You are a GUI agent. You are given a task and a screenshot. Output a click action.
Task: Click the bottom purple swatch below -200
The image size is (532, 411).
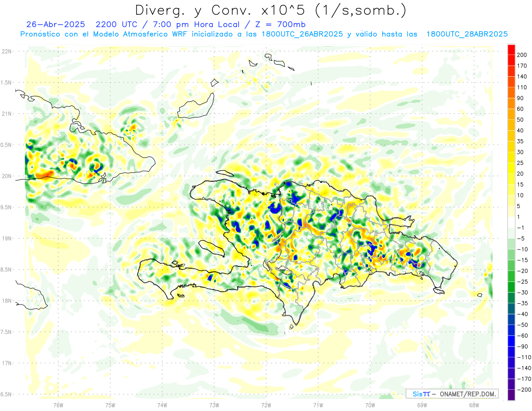pos(511,395)
